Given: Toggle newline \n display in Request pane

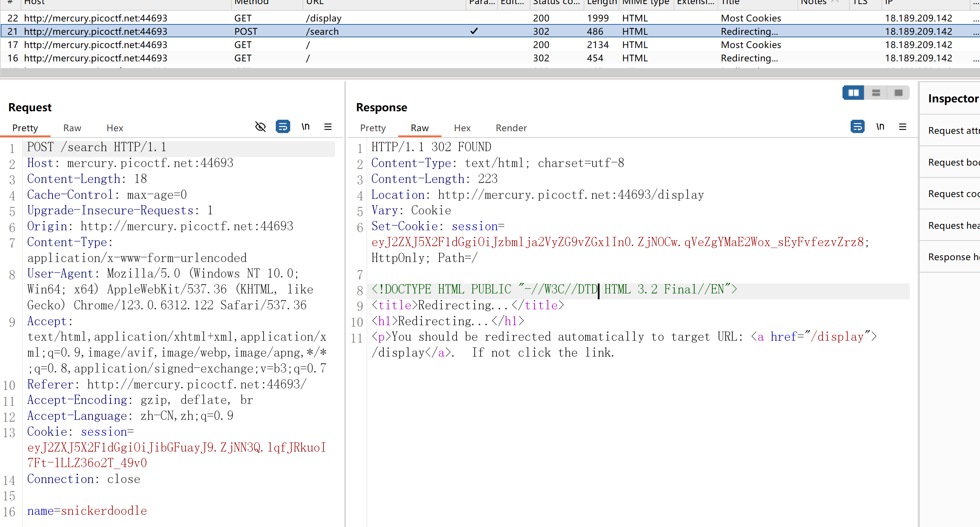Looking at the screenshot, I should [x=305, y=127].
